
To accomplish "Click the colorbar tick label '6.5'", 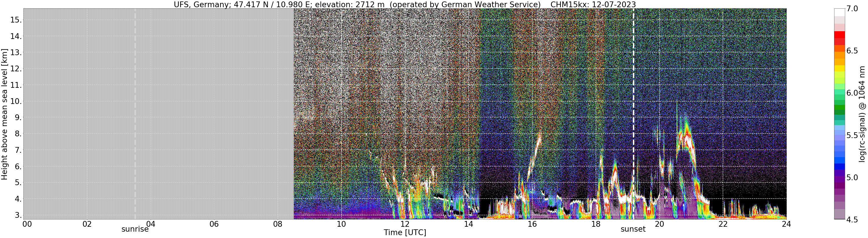I will (852, 51).
